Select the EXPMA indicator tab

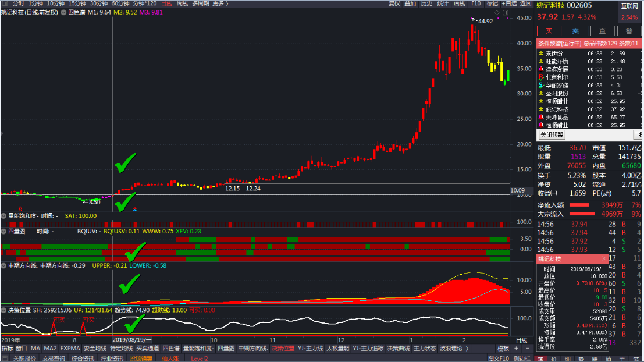70,349
